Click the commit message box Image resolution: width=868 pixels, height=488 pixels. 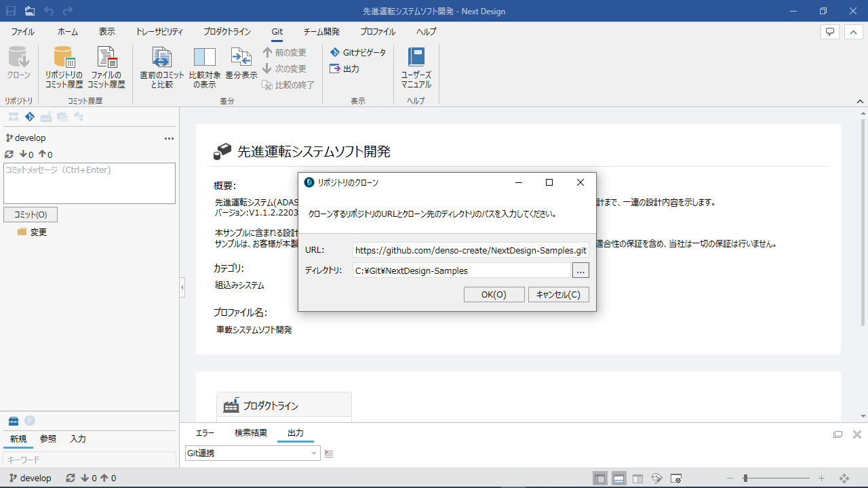click(x=90, y=183)
